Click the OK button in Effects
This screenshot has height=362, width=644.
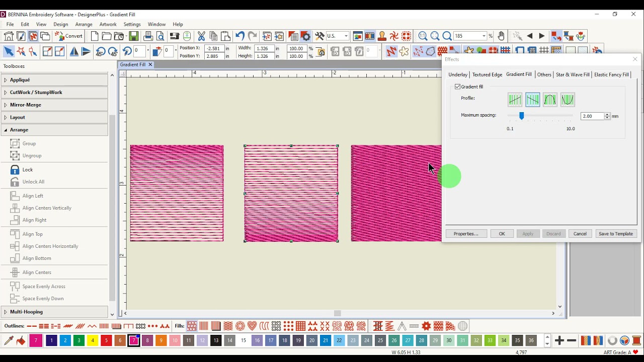coord(502,234)
